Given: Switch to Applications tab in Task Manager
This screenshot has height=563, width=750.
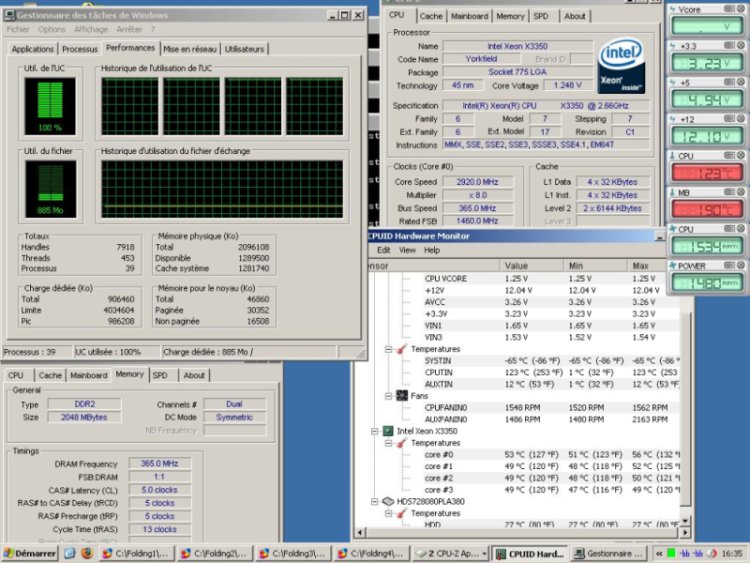Looking at the screenshot, I should click(x=33, y=49).
